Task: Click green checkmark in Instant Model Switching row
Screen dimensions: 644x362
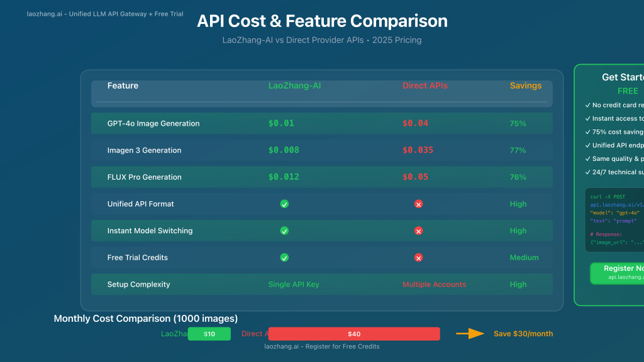Action: point(284,231)
